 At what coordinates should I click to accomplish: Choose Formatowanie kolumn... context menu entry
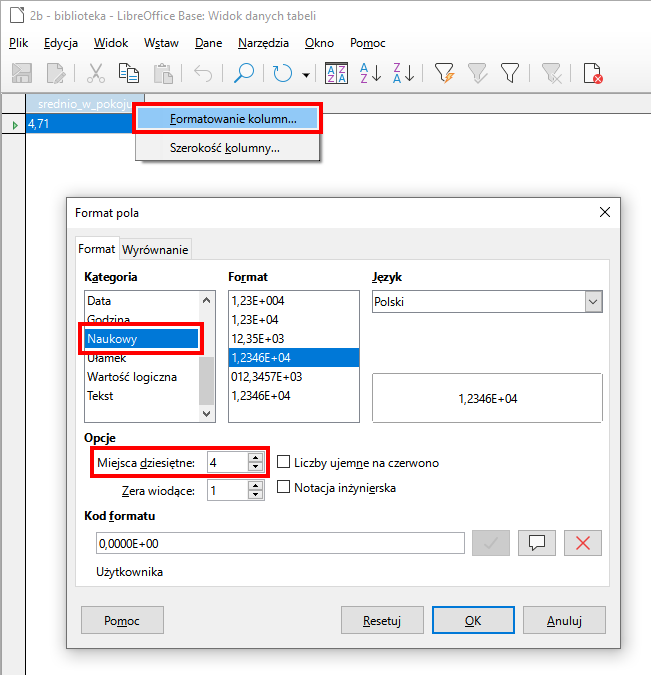click(227, 119)
